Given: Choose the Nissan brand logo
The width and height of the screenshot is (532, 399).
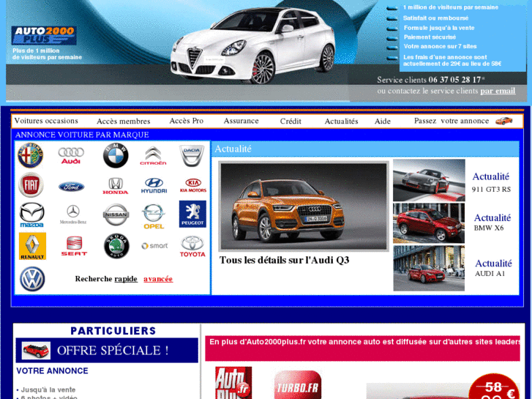Looking at the screenshot, I should click(116, 215).
